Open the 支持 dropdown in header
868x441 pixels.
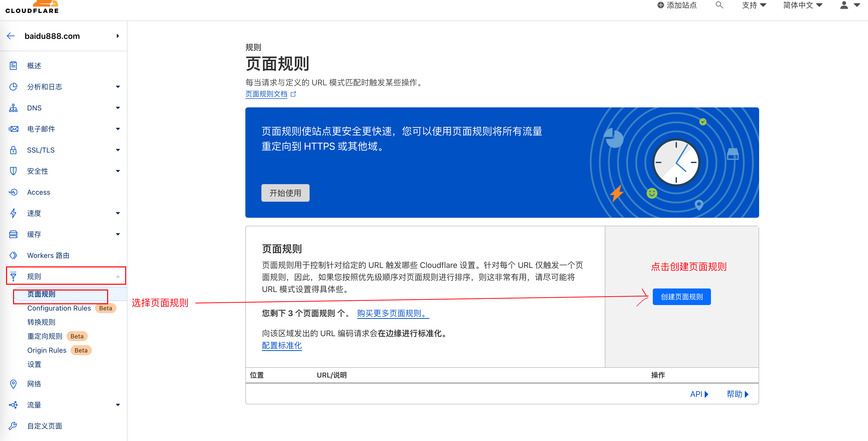[754, 5]
